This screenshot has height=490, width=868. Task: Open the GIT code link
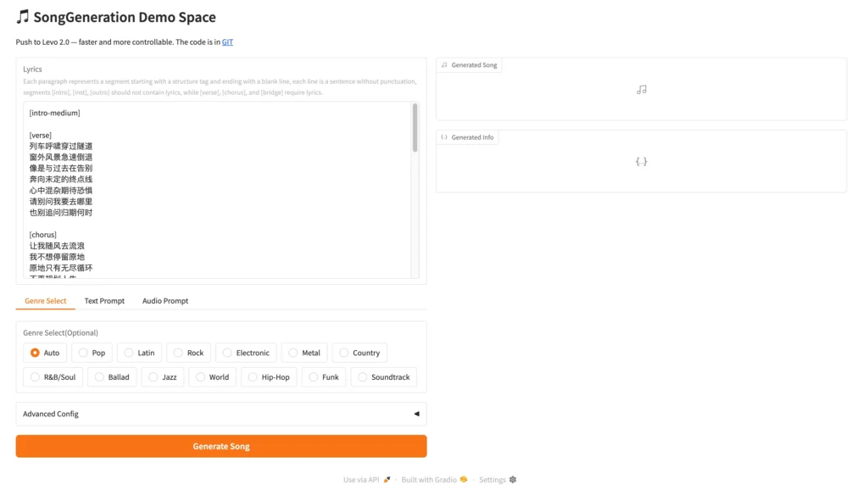[x=227, y=42]
